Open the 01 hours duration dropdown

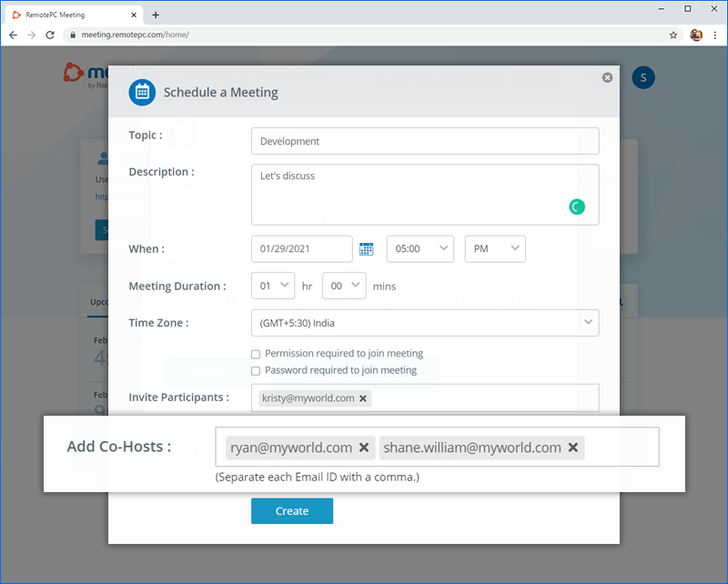[x=273, y=286]
